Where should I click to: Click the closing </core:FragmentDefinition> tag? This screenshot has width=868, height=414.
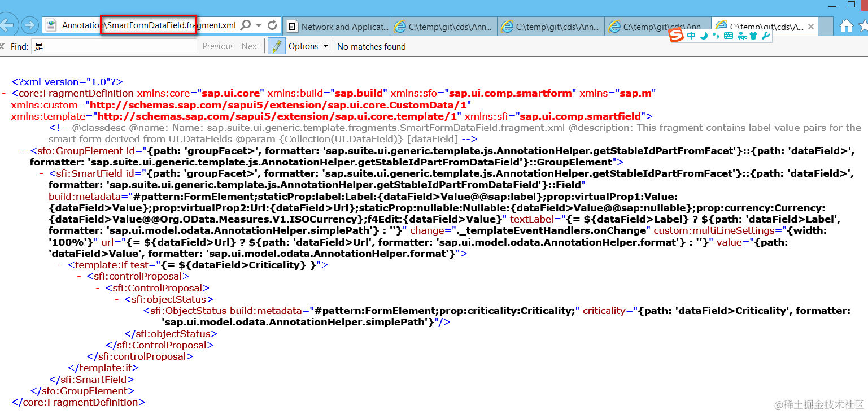pos(78,402)
